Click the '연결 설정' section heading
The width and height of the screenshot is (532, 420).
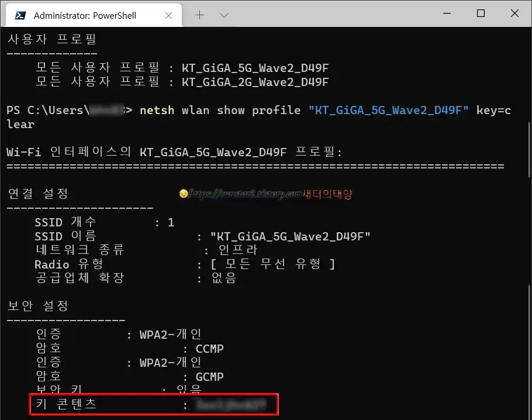pos(38,194)
